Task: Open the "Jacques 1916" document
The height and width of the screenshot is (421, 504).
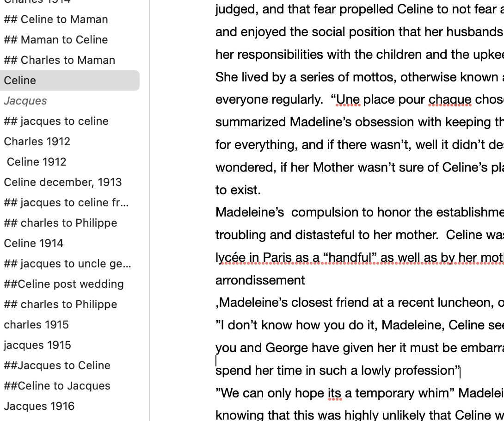Action: [x=39, y=406]
